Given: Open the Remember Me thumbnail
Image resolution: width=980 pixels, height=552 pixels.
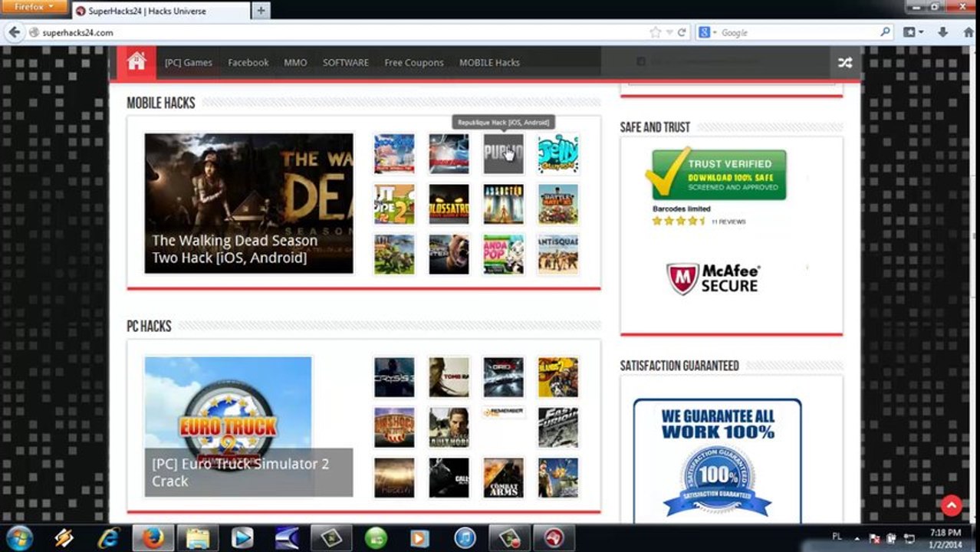Looking at the screenshot, I should point(503,412).
